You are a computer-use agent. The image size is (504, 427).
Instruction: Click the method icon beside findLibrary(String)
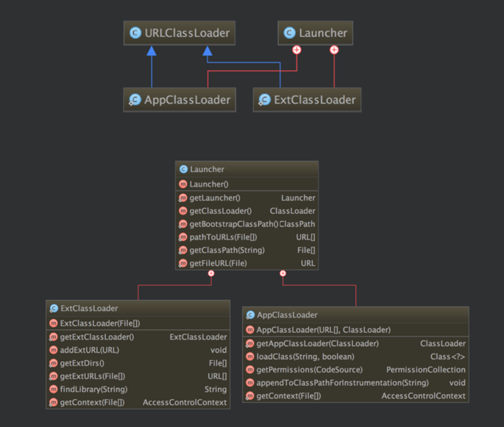[x=54, y=390]
